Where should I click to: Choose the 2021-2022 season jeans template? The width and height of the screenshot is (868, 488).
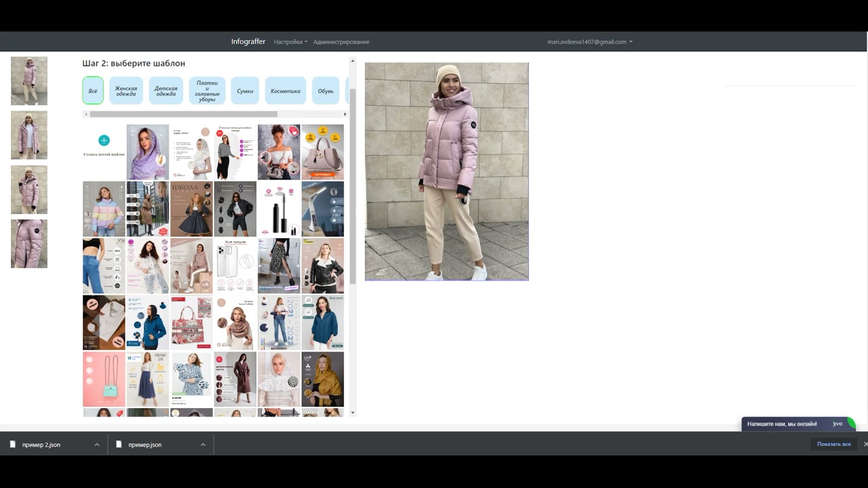point(279,323)
